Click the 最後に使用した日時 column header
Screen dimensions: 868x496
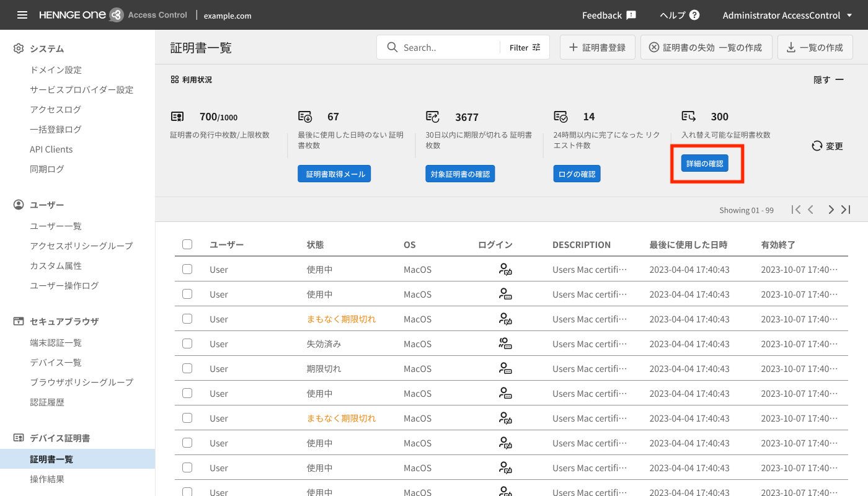click(x=688, y=245)
